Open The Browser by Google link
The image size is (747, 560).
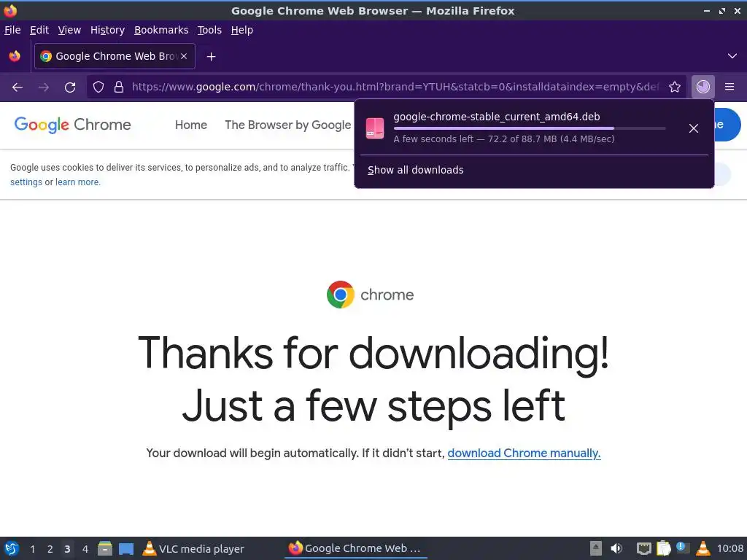[287, 125]
